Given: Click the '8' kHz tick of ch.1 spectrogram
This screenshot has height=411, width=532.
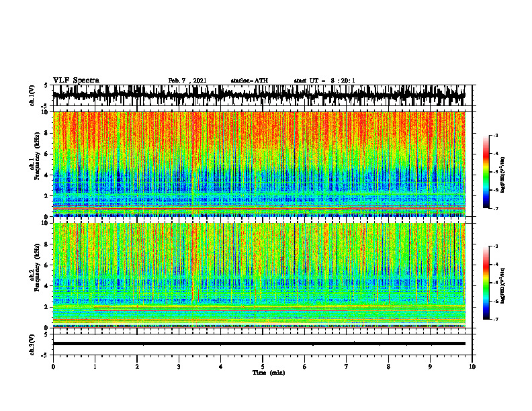Looking at the screenshot, I should point(47,133).
